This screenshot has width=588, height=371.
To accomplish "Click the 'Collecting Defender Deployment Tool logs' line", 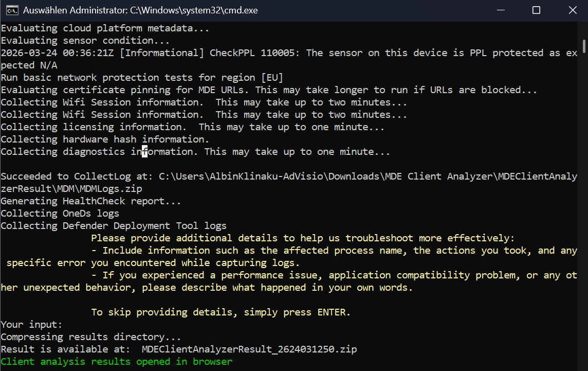I will [114, 226].
